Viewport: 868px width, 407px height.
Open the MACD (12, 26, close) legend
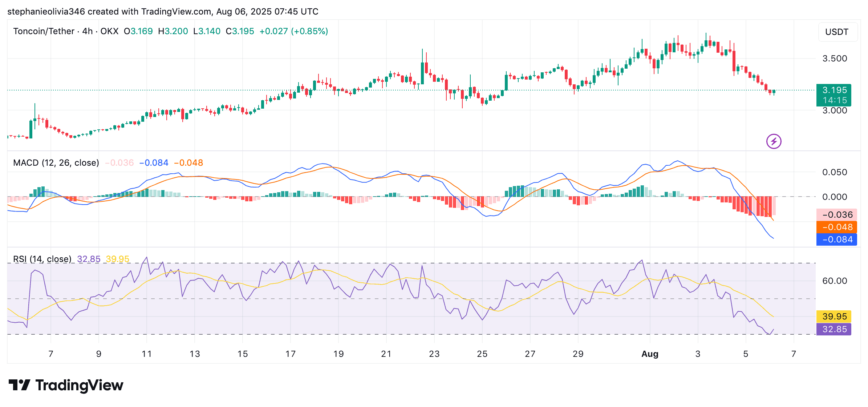[56, 163]
